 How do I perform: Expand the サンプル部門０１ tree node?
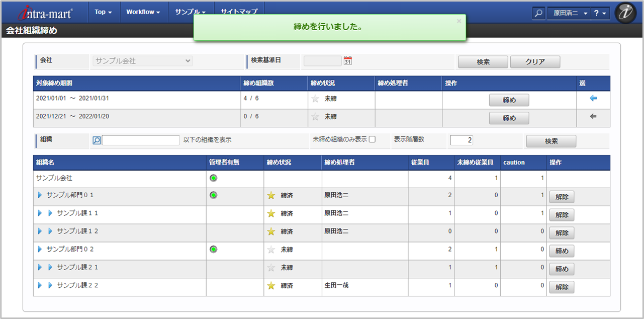click(40, 195)
